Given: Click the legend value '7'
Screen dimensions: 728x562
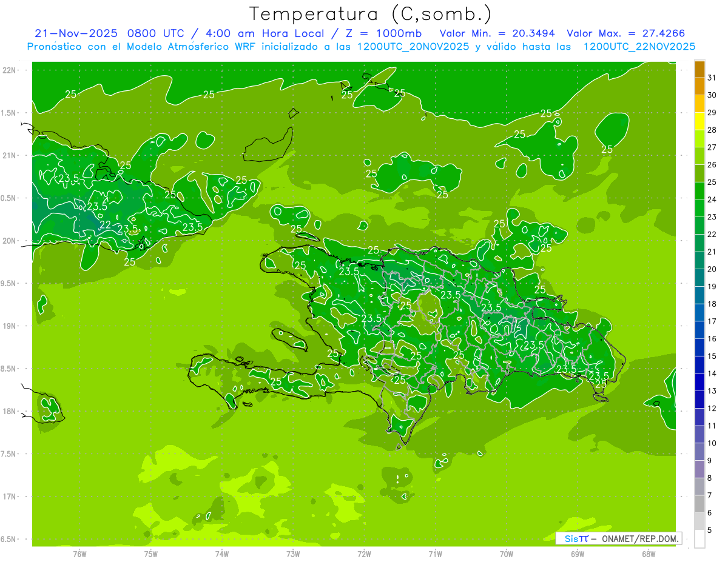Looking at the screenshot, I should tap(710, 495).
